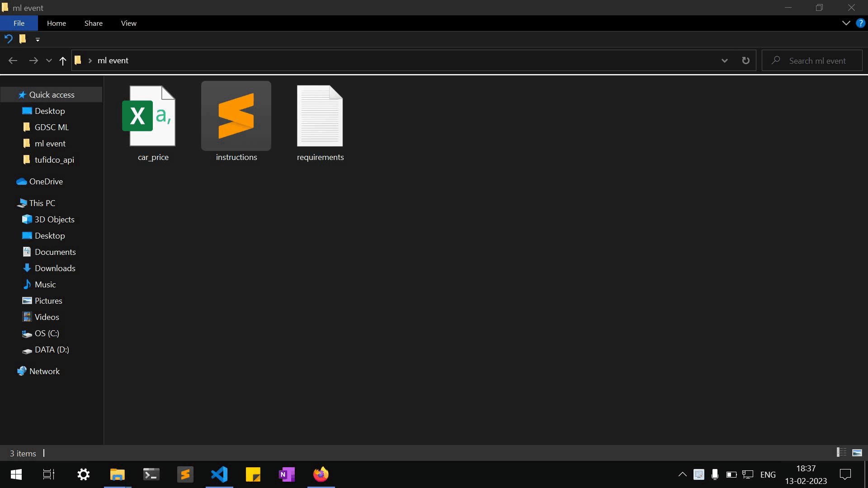This screenshot has height=488, width=868.
Task: Open the File menu
Action: coord(19,23)
